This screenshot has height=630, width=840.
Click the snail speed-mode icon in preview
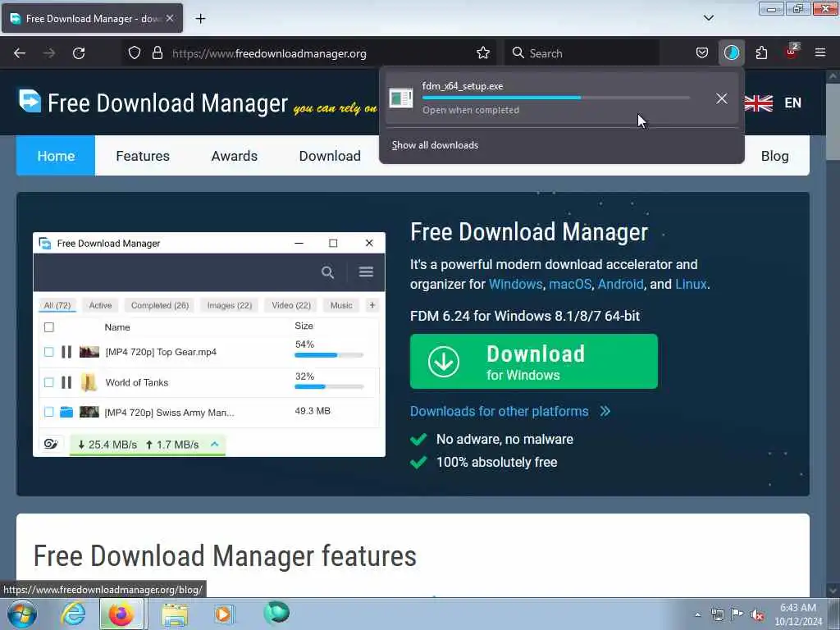[x=52, y=444]
